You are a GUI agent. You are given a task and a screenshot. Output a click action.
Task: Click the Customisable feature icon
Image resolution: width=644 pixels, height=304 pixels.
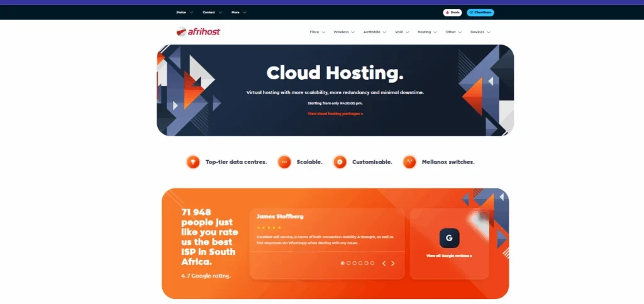(x=340, y=162)
